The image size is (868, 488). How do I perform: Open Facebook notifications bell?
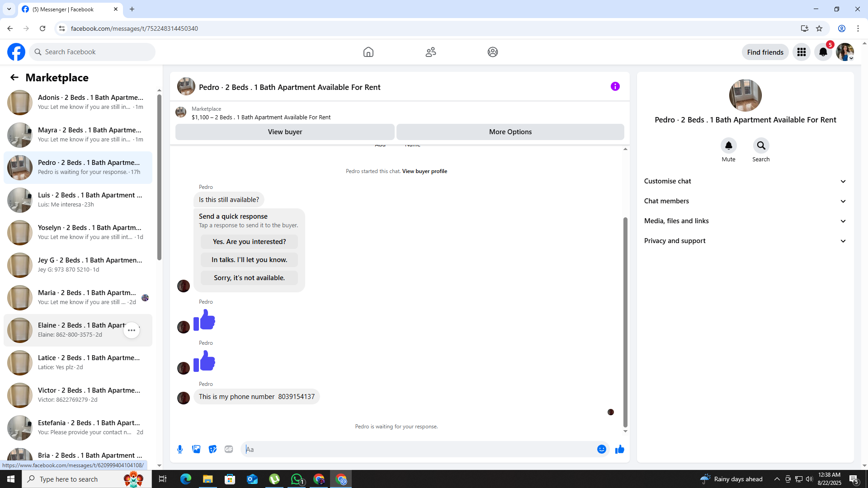(x=823, y=52)
